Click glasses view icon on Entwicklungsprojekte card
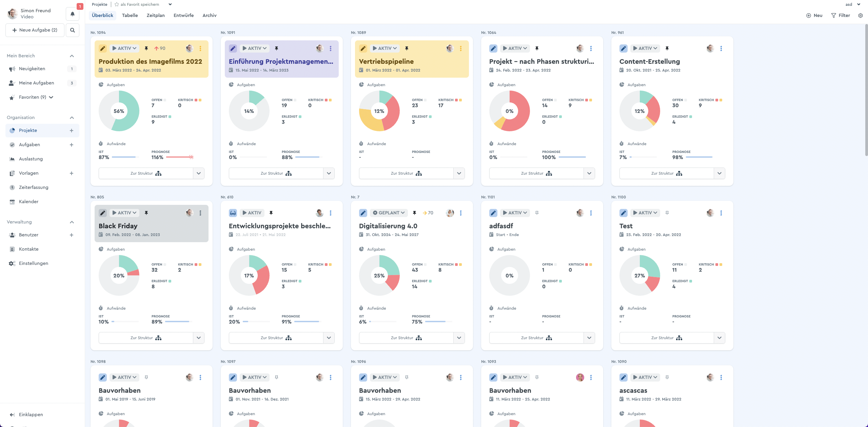The width and height of the screenshot is (868, 427). click(x=233, y=213)
